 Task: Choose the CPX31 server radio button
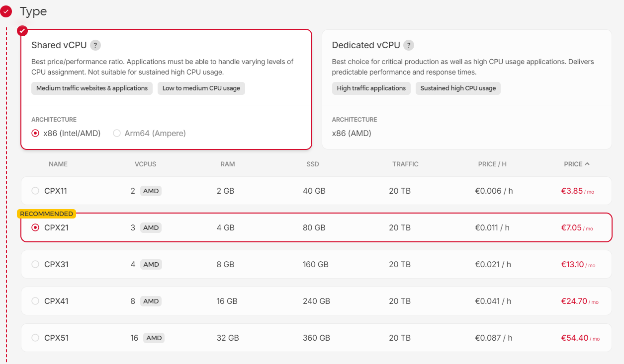coord(35,264)
